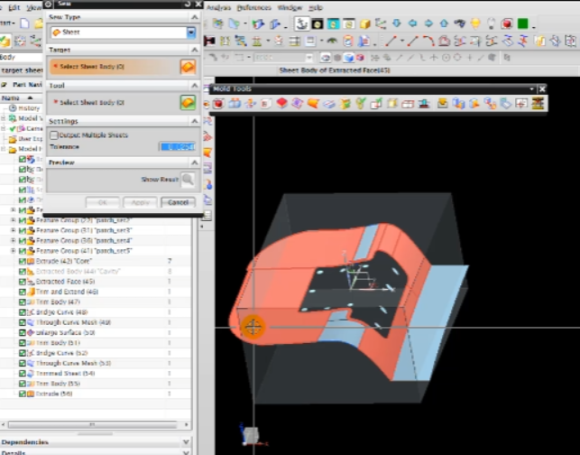The height and width of the screenshot is (455, 580).
Task: Enable Output Multiple Sheets checkbox
Action: pyautogui.click(x=54, y=135)
